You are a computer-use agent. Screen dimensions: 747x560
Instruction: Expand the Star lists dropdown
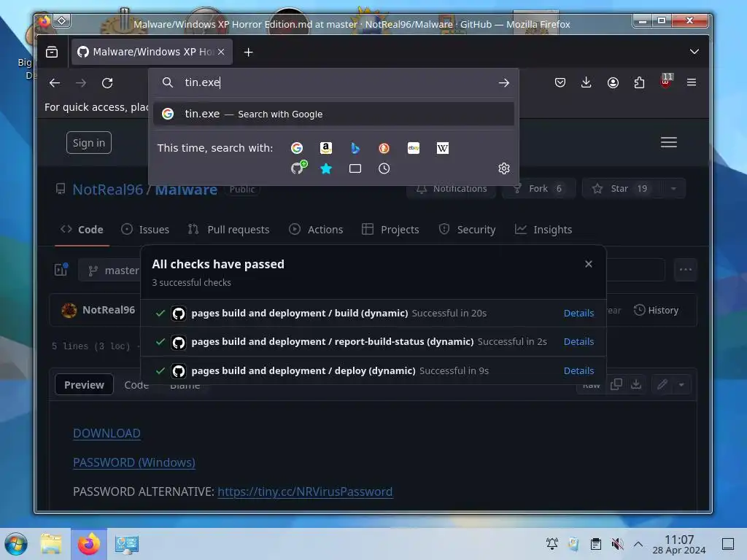point(673,189)
